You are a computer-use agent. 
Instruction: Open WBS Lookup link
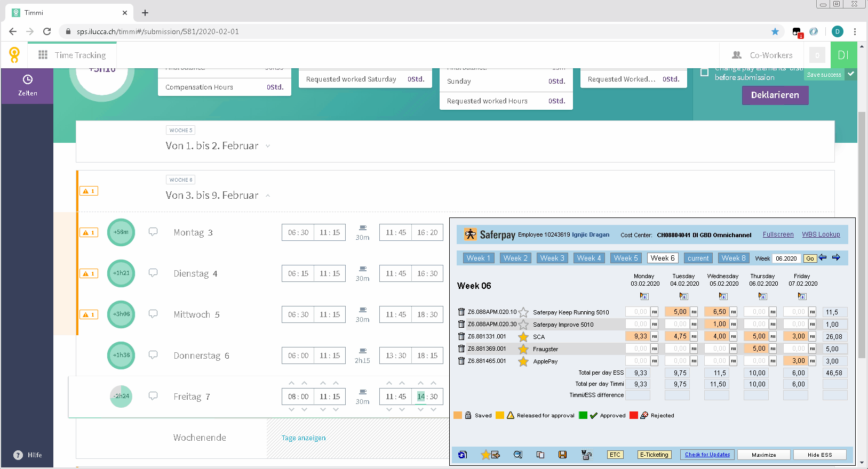pyautogui.click(x=821, y=234)
